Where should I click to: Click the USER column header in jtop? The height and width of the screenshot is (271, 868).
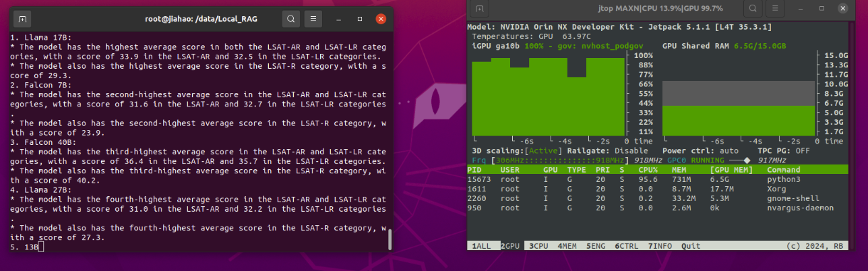tap(510, 170)
